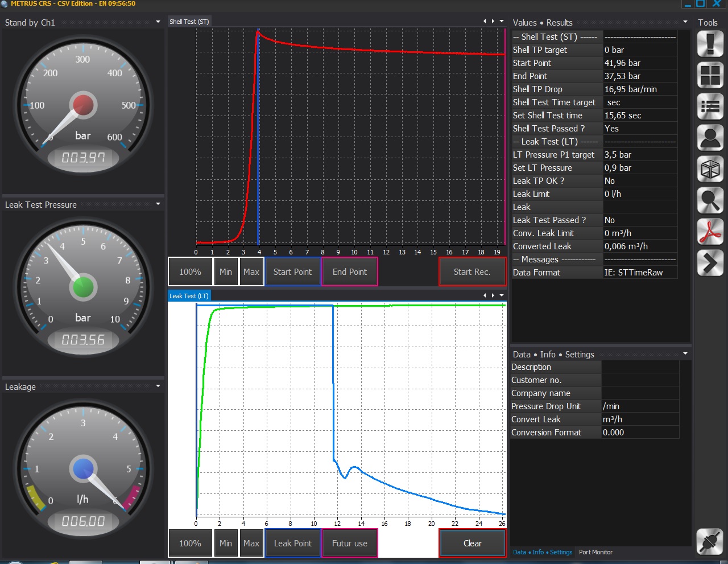Expand the Leakage panel dropdown arrow
This screenshot has width=728, height=564.
click(158, 386)
